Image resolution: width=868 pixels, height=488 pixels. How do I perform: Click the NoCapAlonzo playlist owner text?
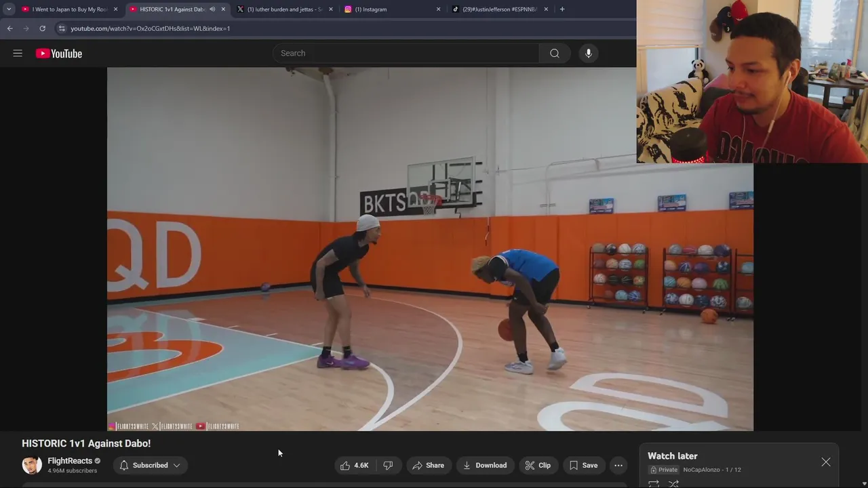701,470
